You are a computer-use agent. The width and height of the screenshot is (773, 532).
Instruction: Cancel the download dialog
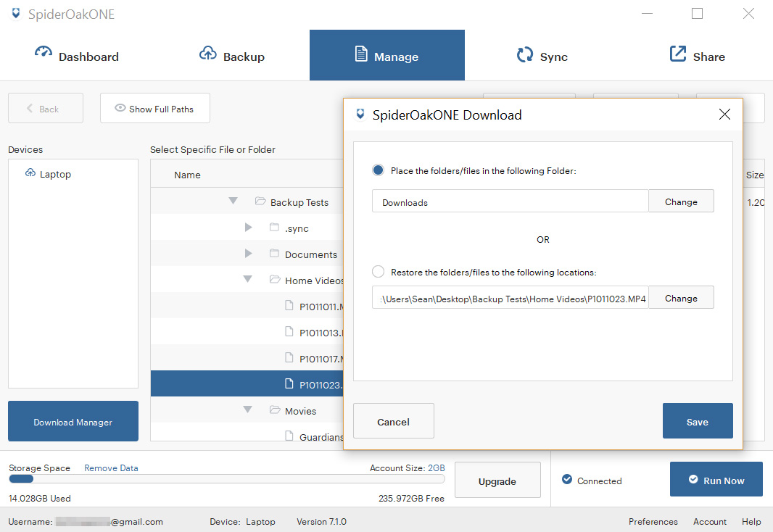(394, 420)
